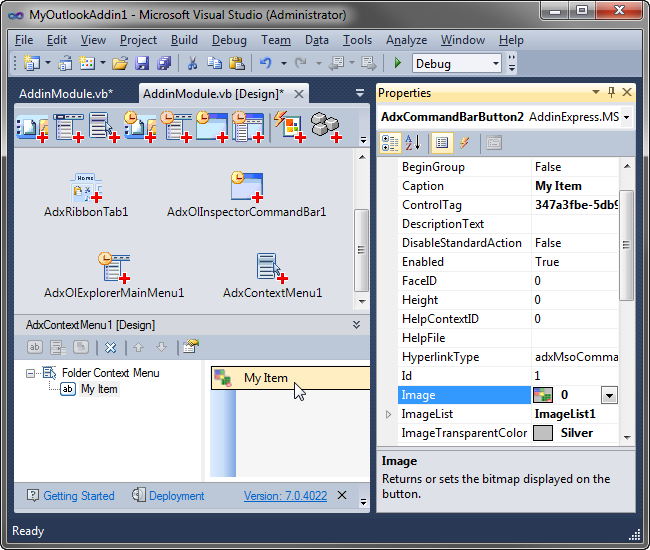Open the File menu
The width and height of the screenshot is (650, 550).
click(24, 40)
